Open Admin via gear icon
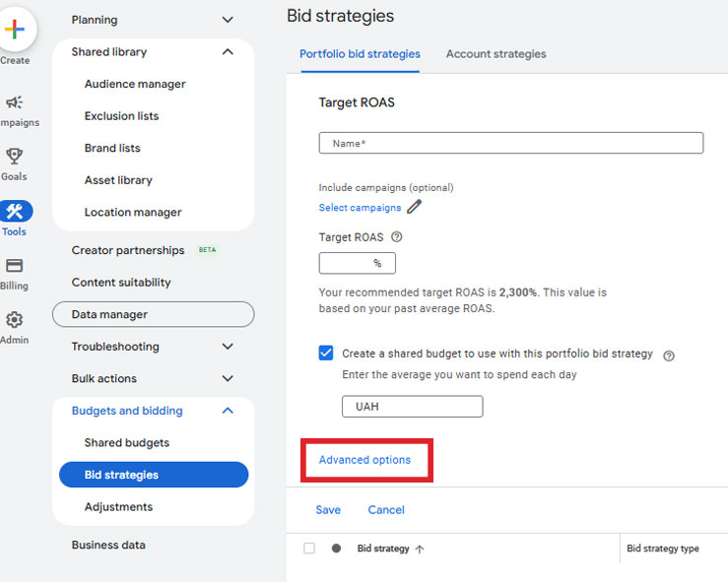The width and height of the screenshot is (728, 582). pos(15,320)
